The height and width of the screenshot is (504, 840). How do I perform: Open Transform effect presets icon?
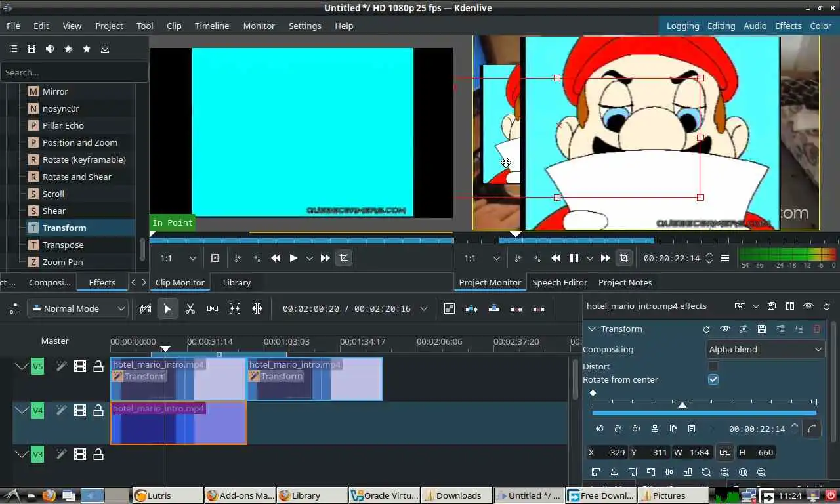click(744, 329)
